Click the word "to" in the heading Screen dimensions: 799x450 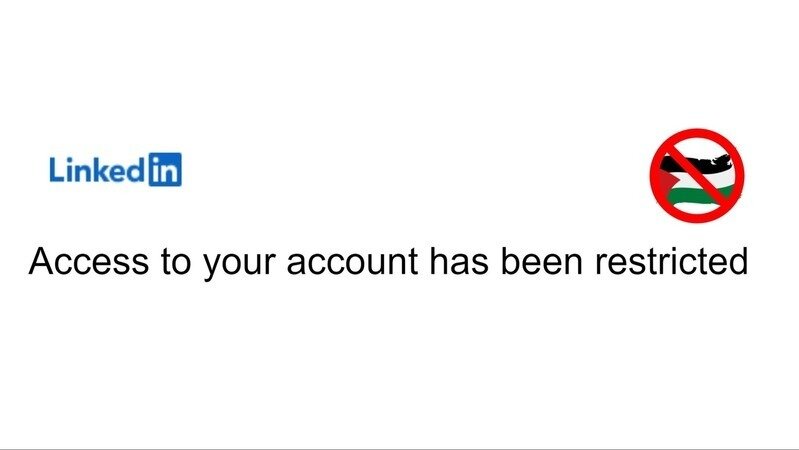click(x=176, y=262)
